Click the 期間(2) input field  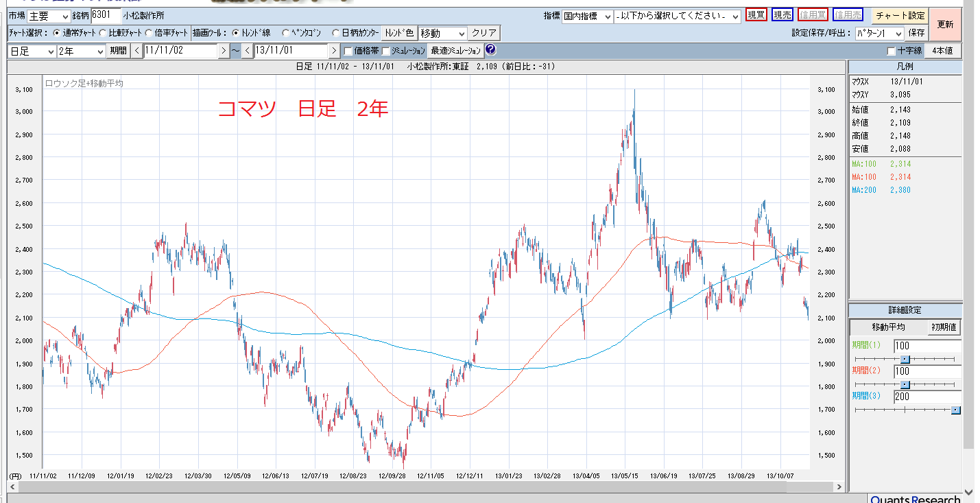(927, 371)
